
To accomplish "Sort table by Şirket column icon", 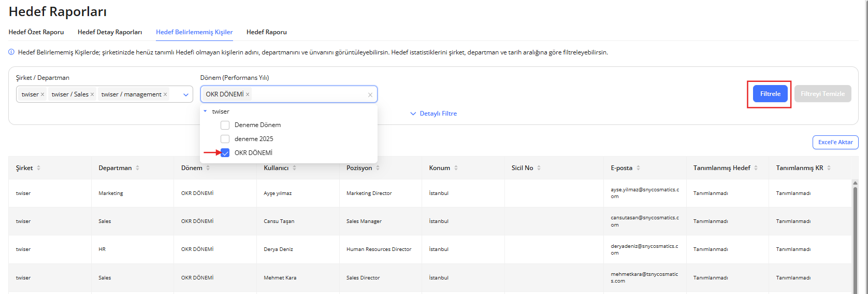I will [x=39, y=168].
